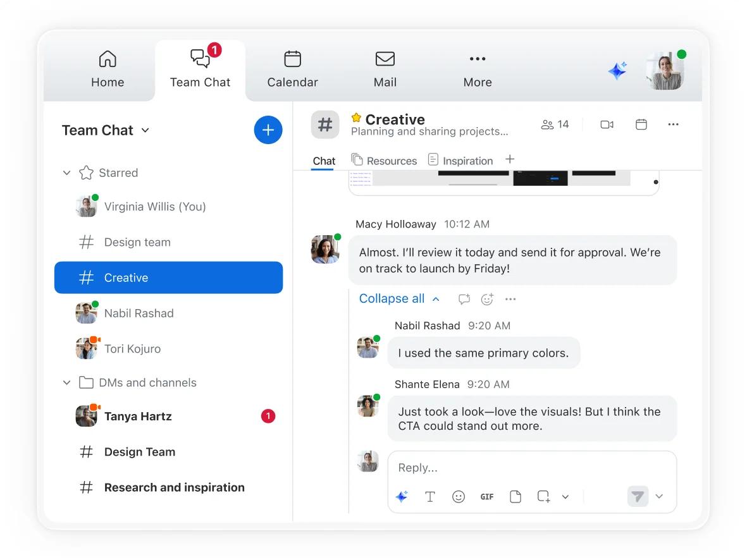Go to the Calendar section
Screen dimensions: 747x560
(x=292, y=68)
